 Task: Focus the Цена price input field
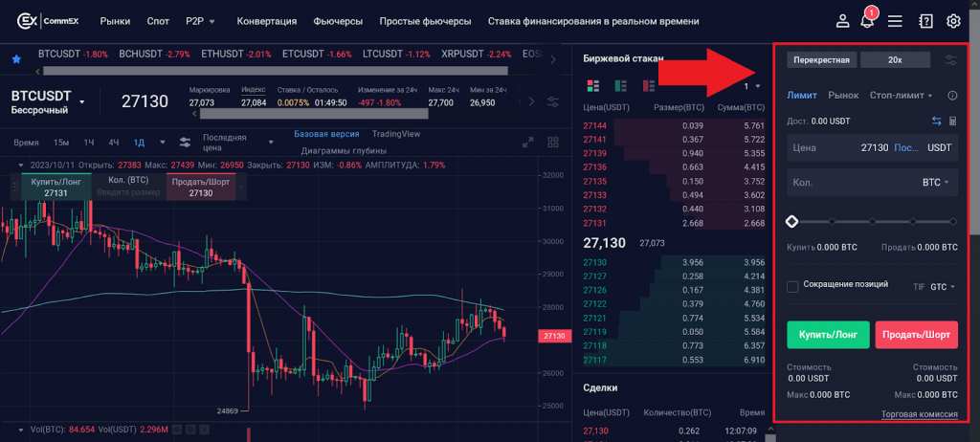pyautogui.click(x=872, y=147)
